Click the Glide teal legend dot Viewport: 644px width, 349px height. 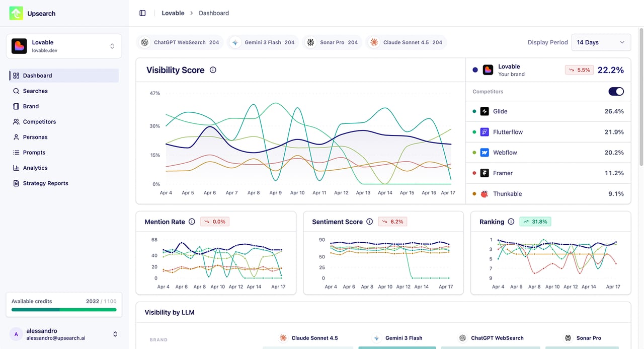click(474, 111)
